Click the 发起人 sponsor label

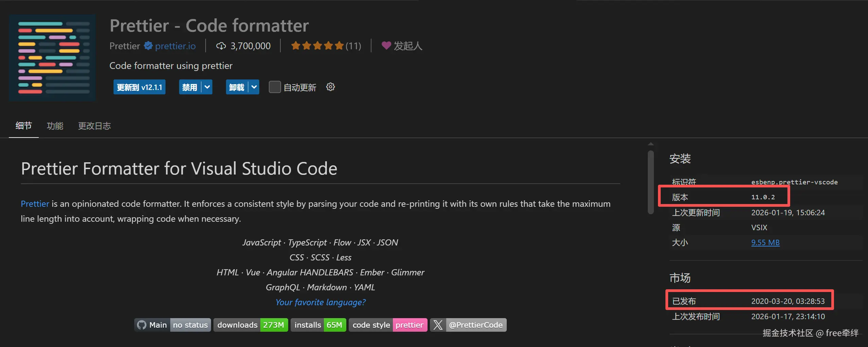[x=408, y=46]
